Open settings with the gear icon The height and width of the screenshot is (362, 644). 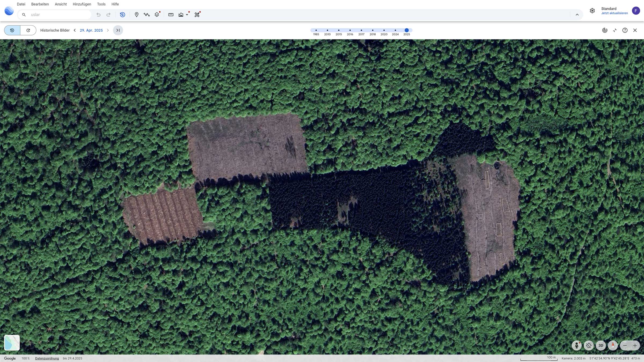click(592, 11)
